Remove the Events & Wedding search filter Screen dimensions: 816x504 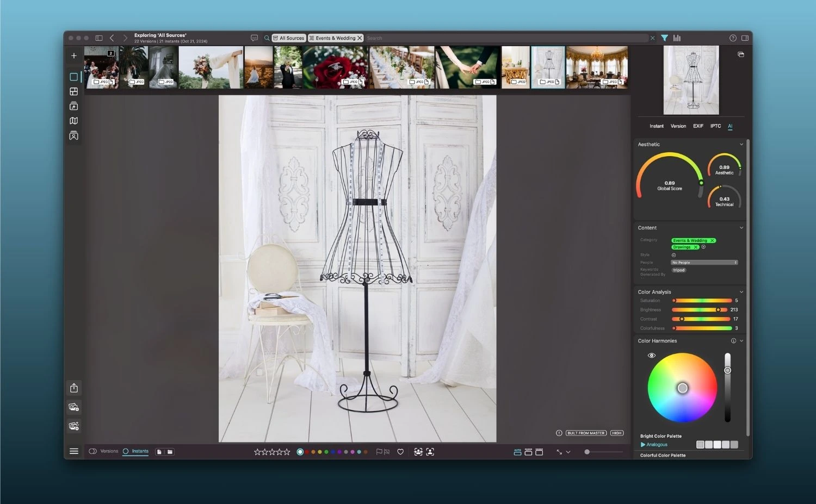tap(360, 38)
